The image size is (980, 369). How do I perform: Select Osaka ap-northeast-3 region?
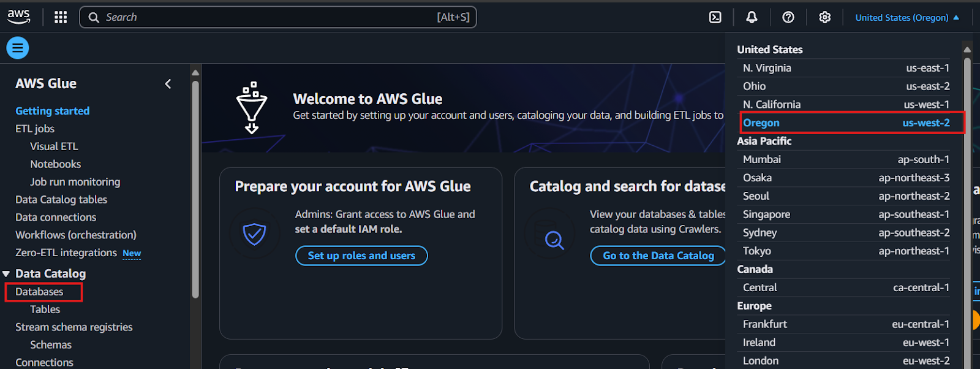[846, 178]
